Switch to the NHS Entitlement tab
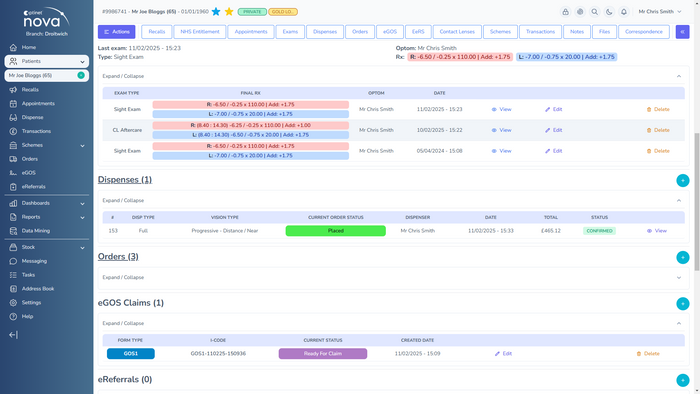700x394 pixels. pyautogui.click(x=200, y=32)
